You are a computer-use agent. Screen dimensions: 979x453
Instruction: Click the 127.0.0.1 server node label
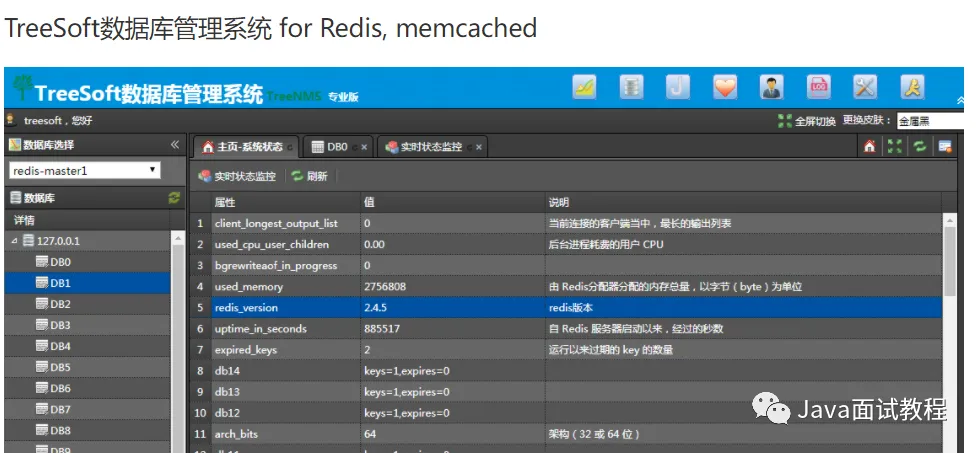[58, 241]
